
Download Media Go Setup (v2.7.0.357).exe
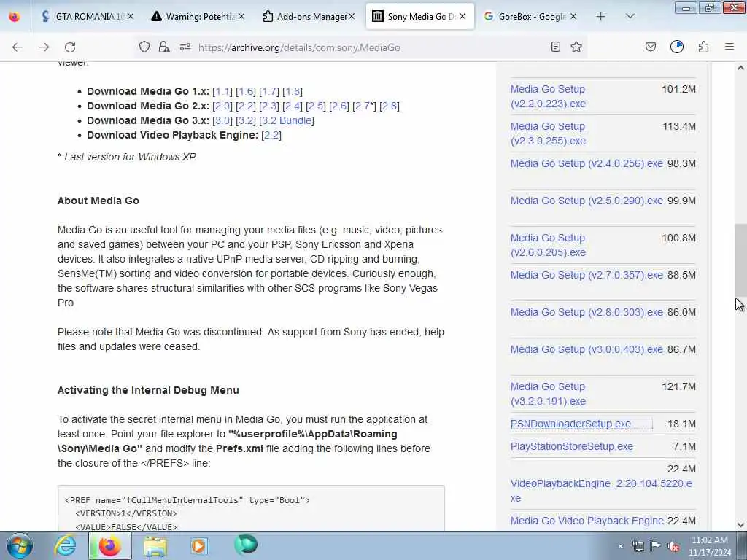[x=587, y=275]
